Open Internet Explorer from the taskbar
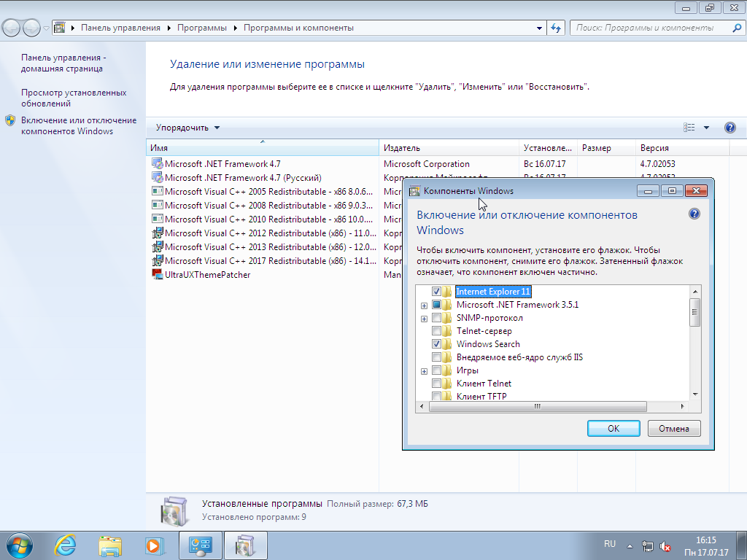 [x=65, y=545]
